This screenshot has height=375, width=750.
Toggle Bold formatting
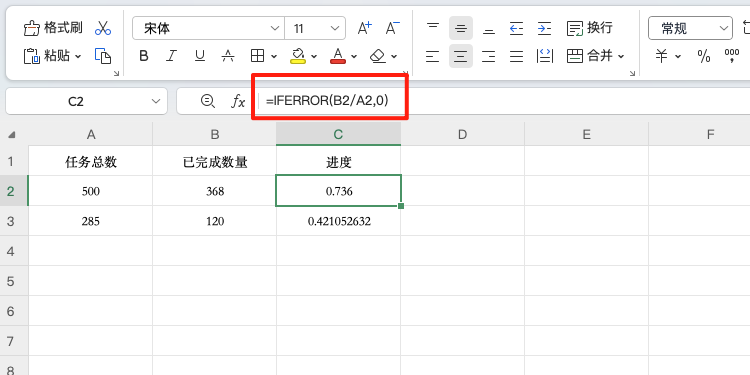143,56
